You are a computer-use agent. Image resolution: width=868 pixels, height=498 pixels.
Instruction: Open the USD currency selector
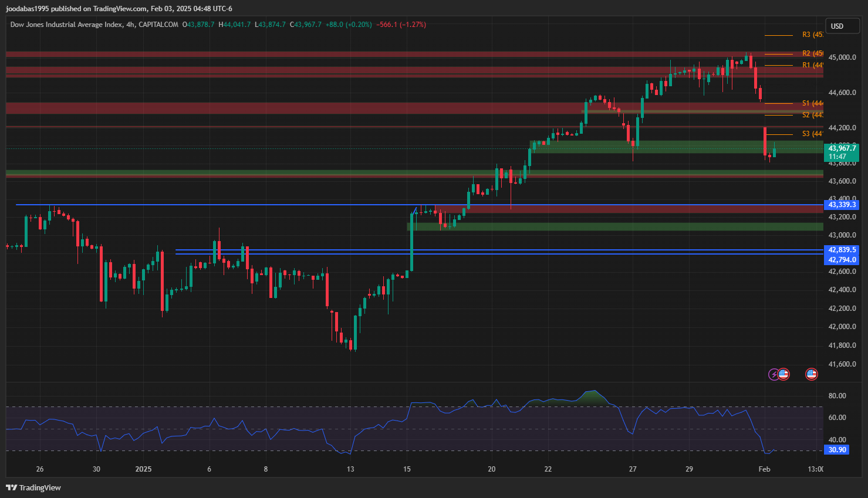pos(842,26)
